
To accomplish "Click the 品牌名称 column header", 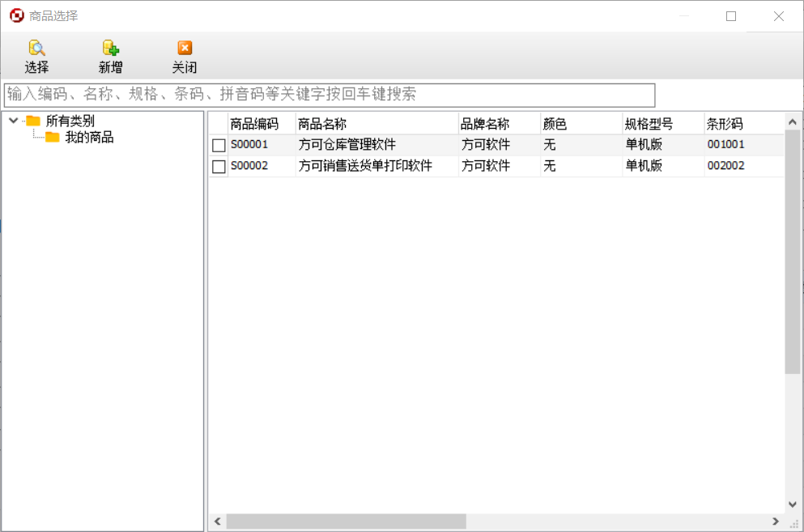I will click(484, 124).
